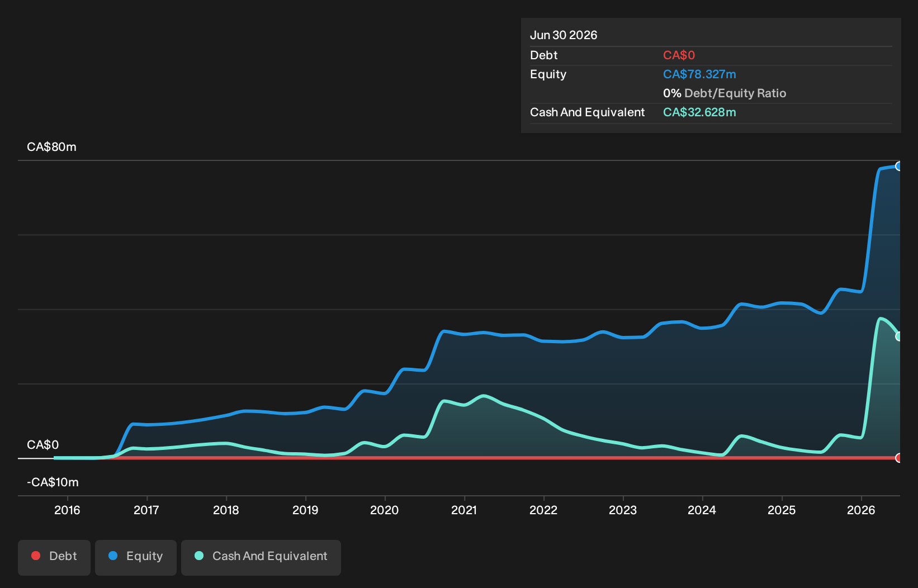Click the 2017 axis label
The image size is (918, 588).
point(146,510)
